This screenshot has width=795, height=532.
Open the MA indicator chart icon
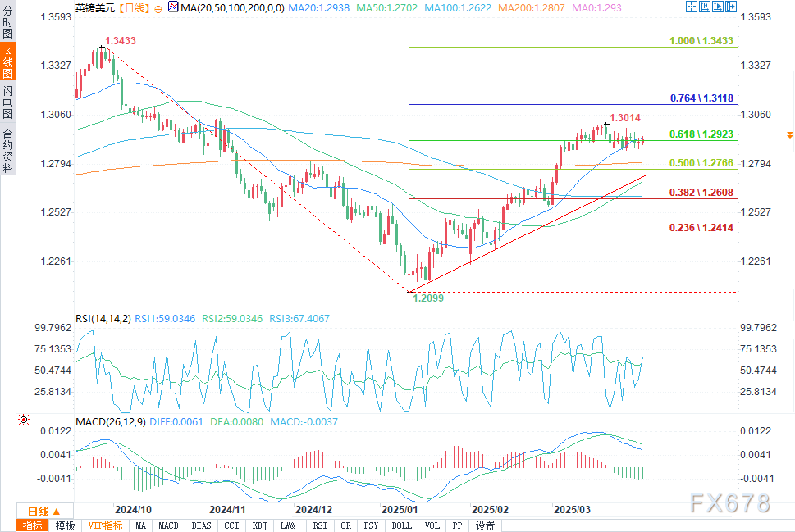(x=173, y=7)
